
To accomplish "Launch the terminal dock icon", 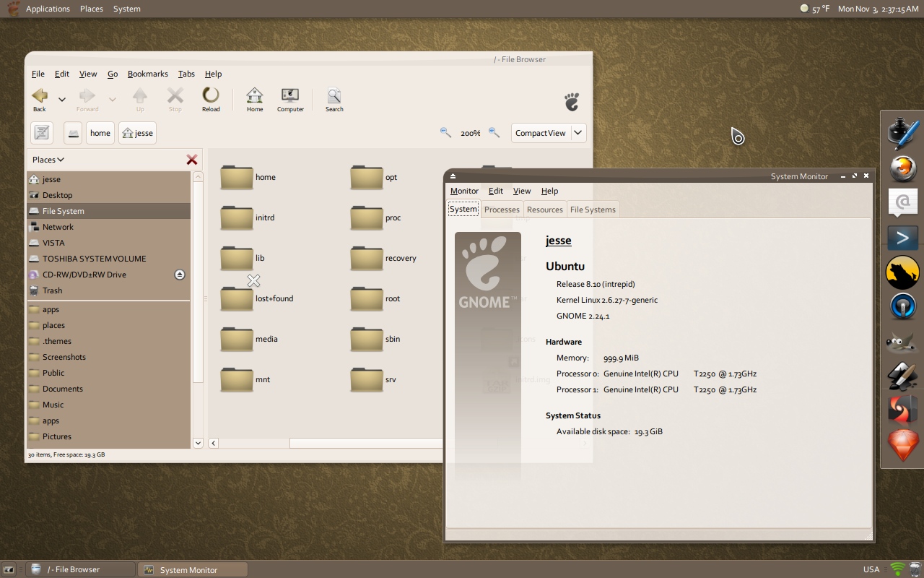I will click(x=902, y=238).
